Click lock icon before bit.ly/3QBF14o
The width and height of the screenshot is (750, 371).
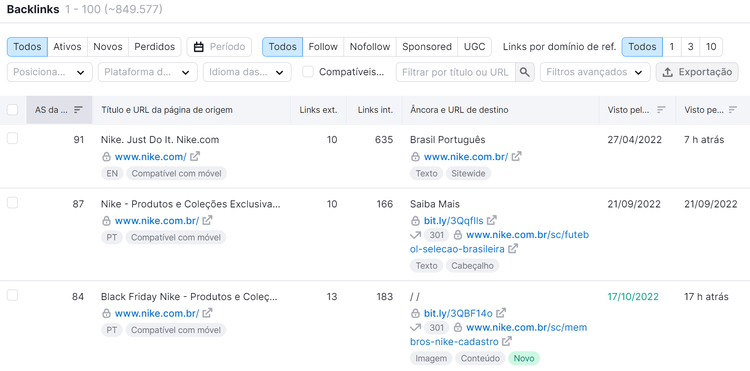coord(415,313)
